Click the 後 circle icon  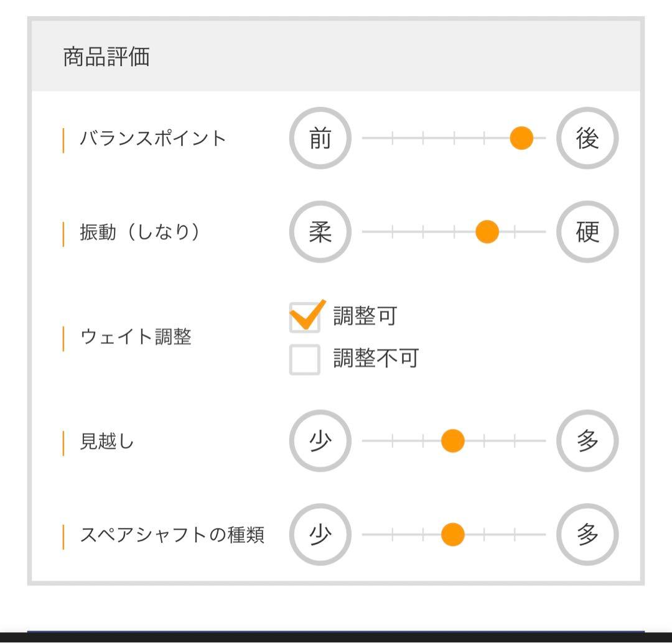(x=587, y=138)
